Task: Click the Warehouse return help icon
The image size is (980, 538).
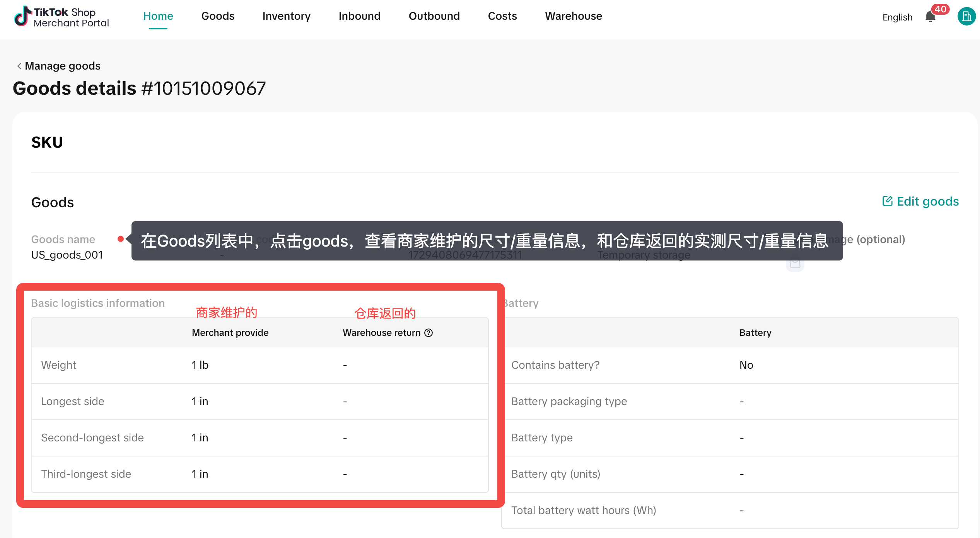Action: click(x=429, y=333)
